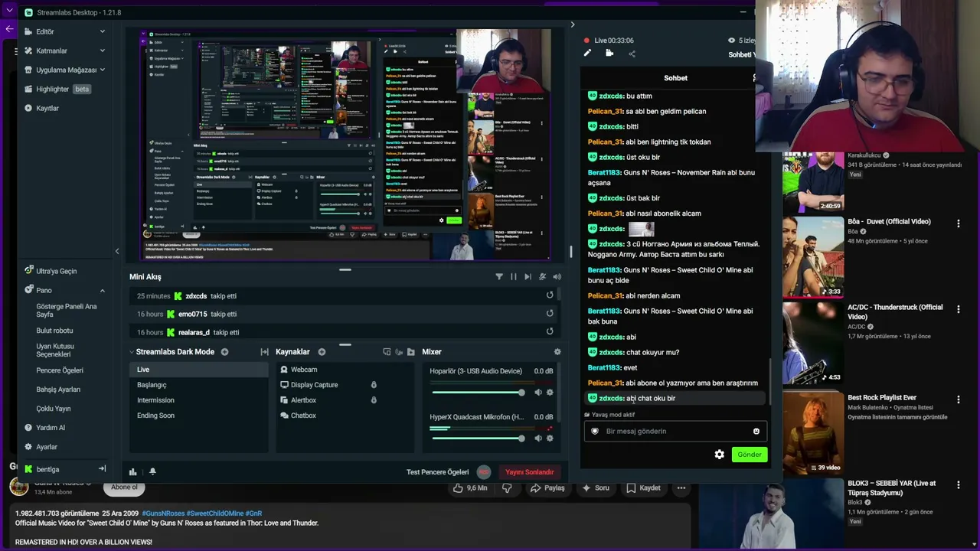The height and width of the screenshot is (551, 980).
Task: Switch to the Başlangıç scene
Action: pos(199,385)
